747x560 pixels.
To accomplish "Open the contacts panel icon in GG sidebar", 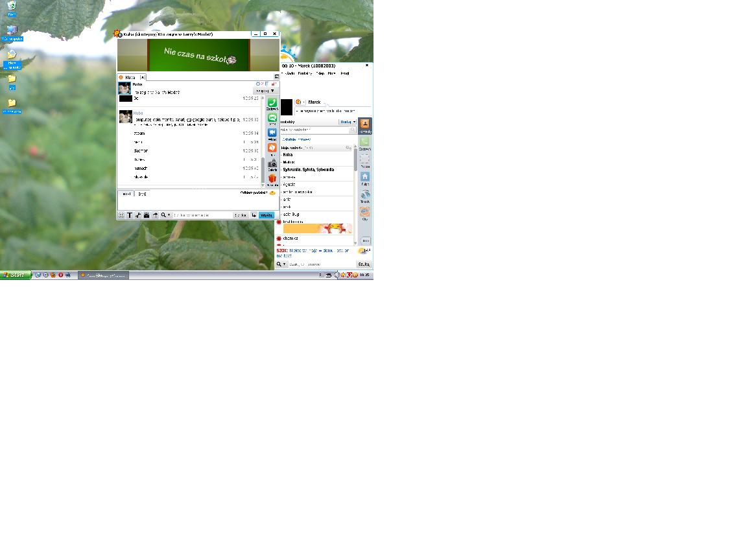I will tap(365, 124).
